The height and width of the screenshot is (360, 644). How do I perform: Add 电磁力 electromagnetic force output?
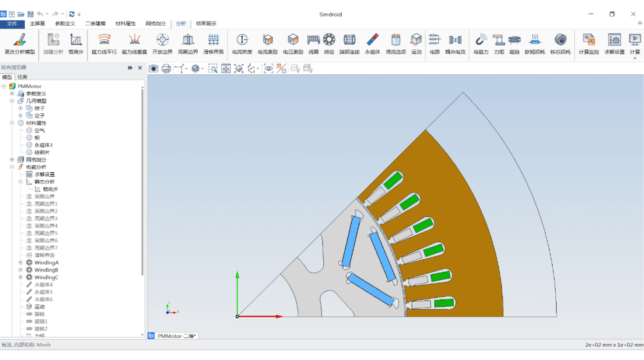(481, 44)
